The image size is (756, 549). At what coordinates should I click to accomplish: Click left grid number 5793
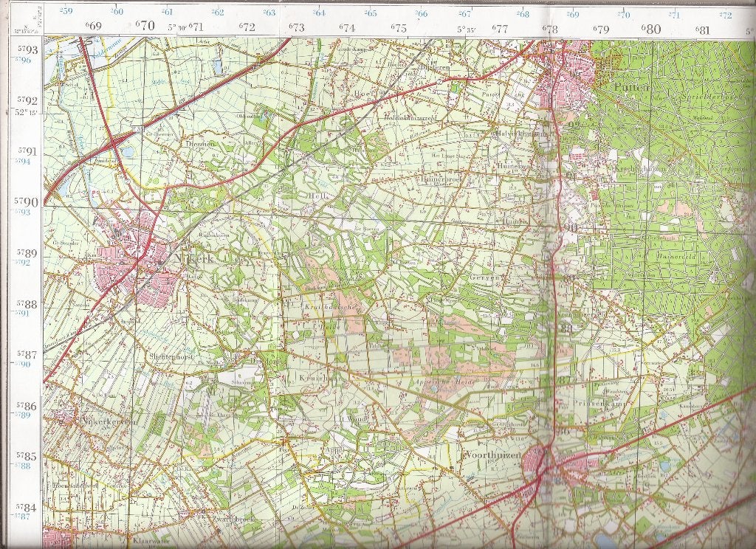pos(27,49)
